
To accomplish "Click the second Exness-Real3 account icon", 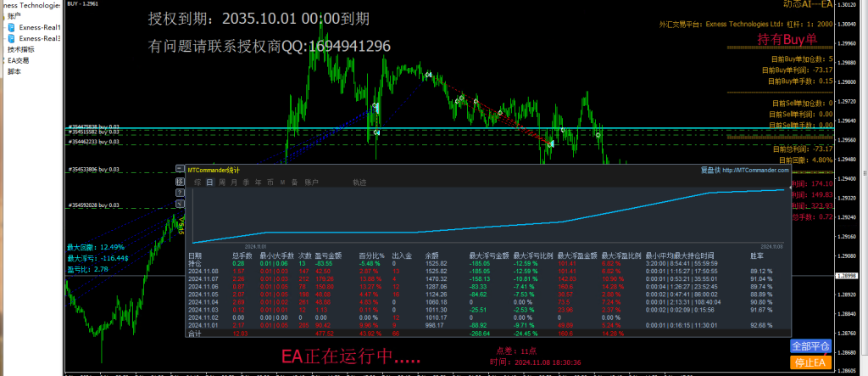I will click(11, 38).
